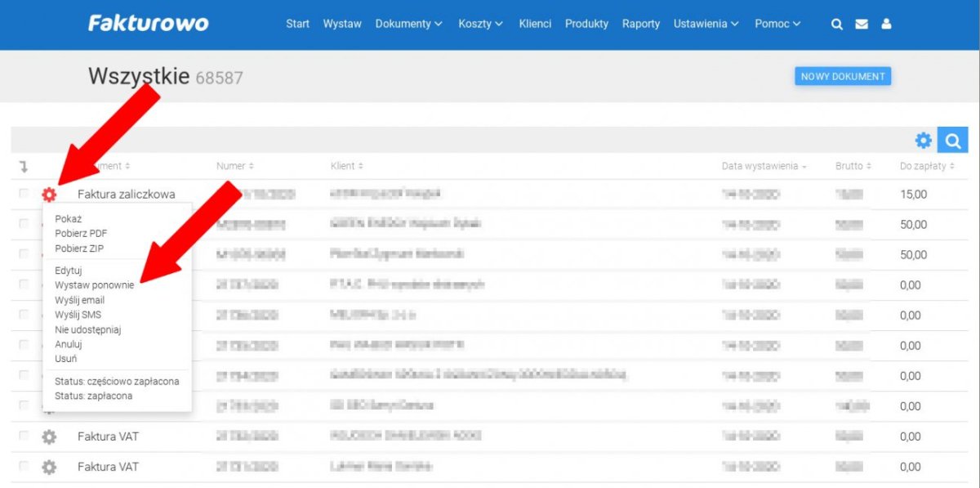Image resolution: width=980 pixels, height=488 pixels.
Task: Choose Pobierz ZIP in the context menu
Action: click(79, 248)
